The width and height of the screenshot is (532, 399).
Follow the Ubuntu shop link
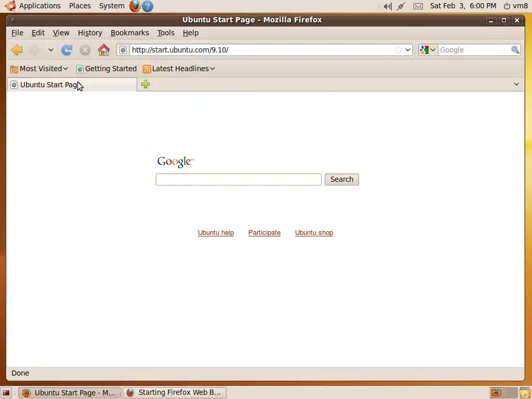[314, 233]
